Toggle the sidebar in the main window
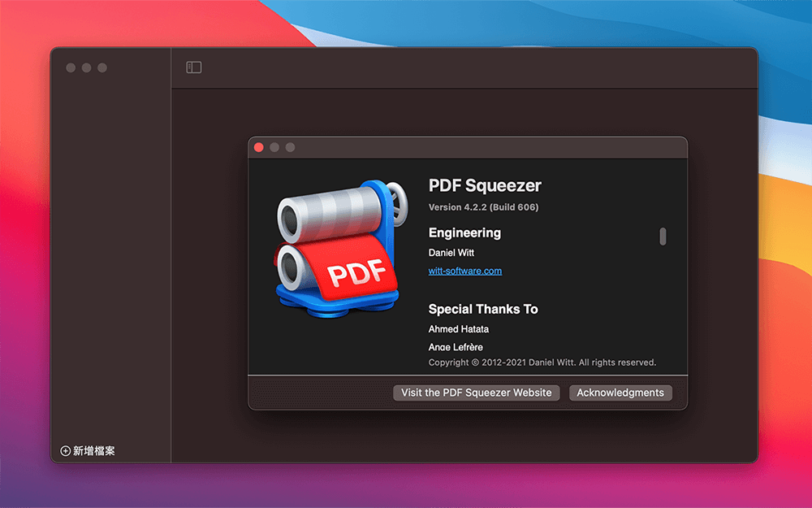 tap(194, 67)
